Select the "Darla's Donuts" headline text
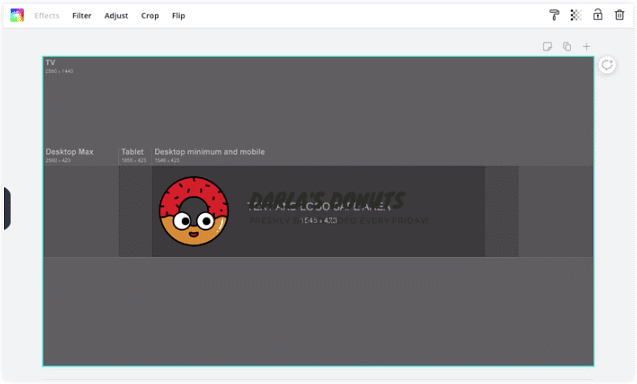The width and height of the screenshot is (637, 384). pyautogui.click(x=327, y=199)
